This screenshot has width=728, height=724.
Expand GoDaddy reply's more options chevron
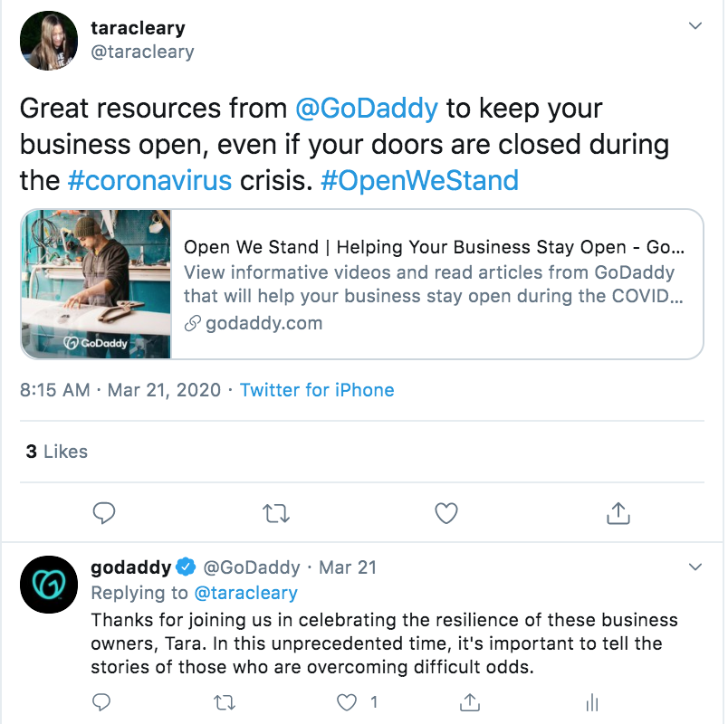click(694, 567)
